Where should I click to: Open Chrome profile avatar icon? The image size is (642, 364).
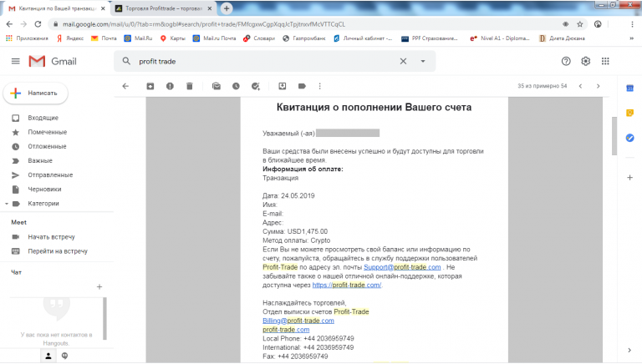[598, 24]
